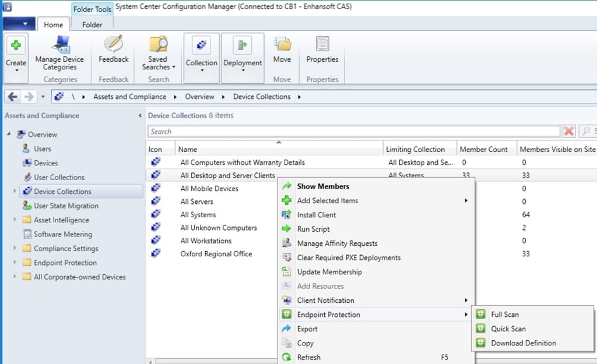Image resolution: width=597 pixels, height=364 pixels.
Task: Sort by the Name column header
Action: (x=279, y=150)
